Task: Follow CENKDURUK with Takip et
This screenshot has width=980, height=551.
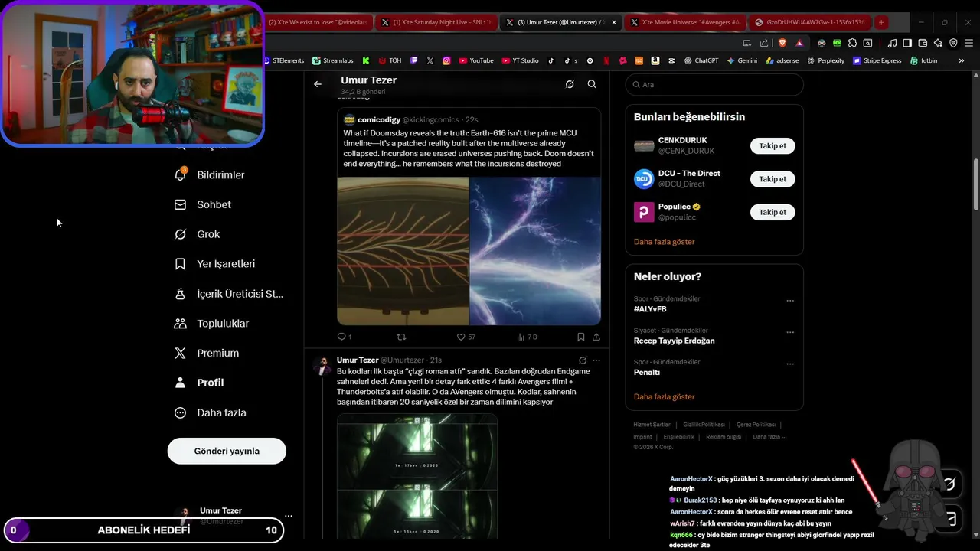Action: tap(773, 145)
